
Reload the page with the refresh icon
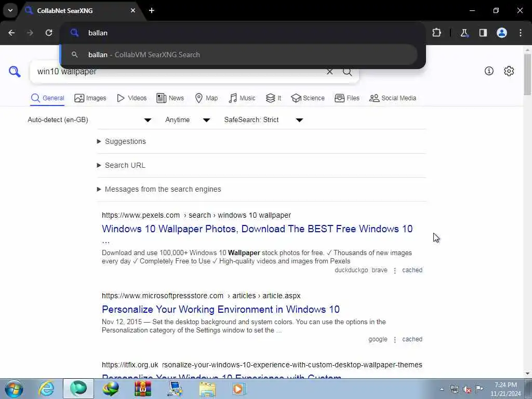(x=49, y=33)
